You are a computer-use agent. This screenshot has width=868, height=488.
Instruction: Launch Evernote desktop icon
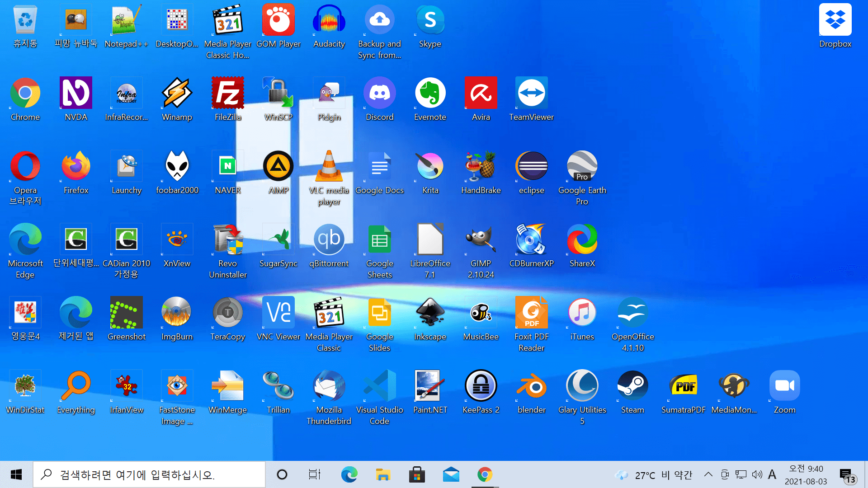tap(430, 99)
